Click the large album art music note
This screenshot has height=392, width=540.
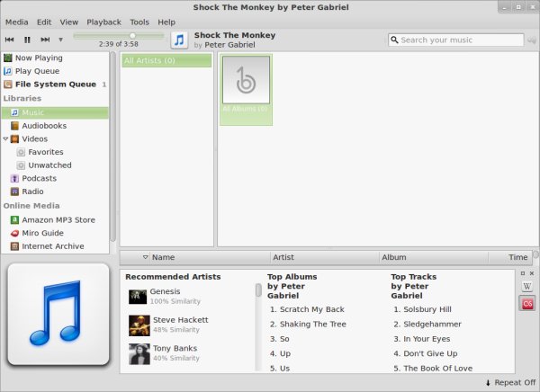coord(58,314)
